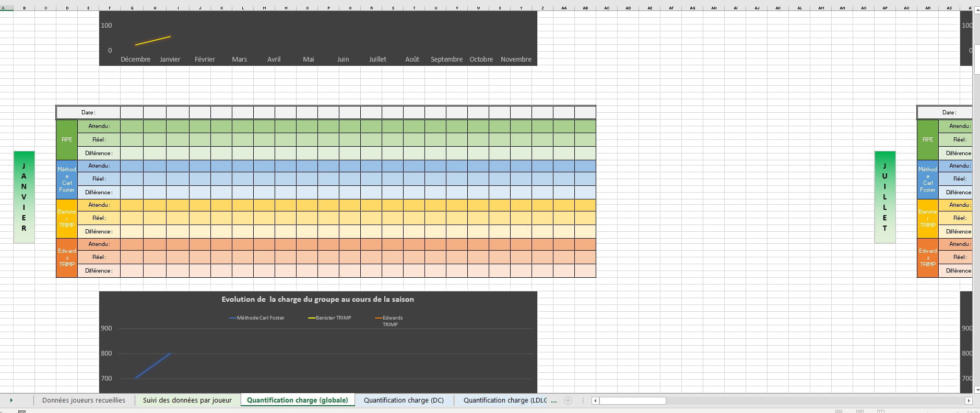The height and width of the screenshot is (413, 980).
Task: Click RPE Réel label in Janvier table
Action: click(x=99, y=139)
